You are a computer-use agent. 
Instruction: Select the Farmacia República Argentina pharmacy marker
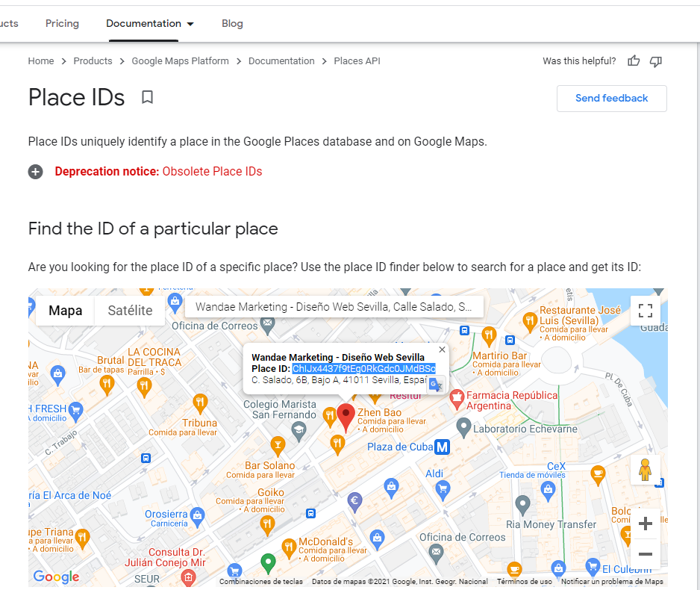click(457, 399)
